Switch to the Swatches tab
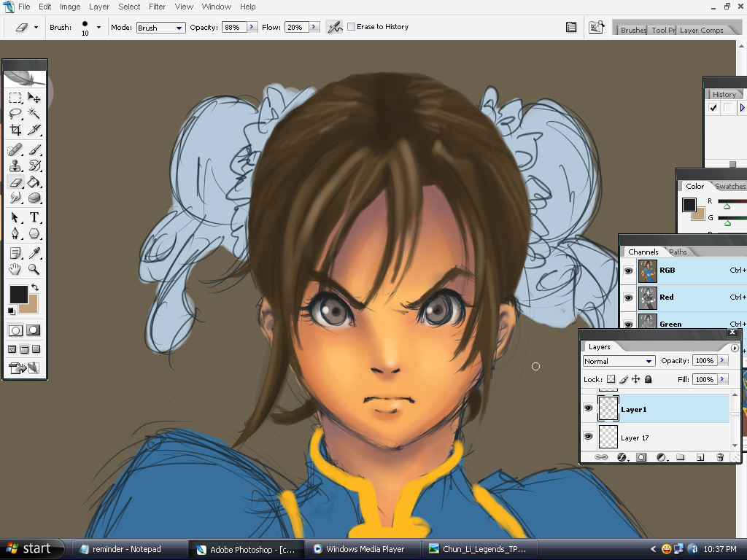Viewport: 747px width, 560px height. 730,186
